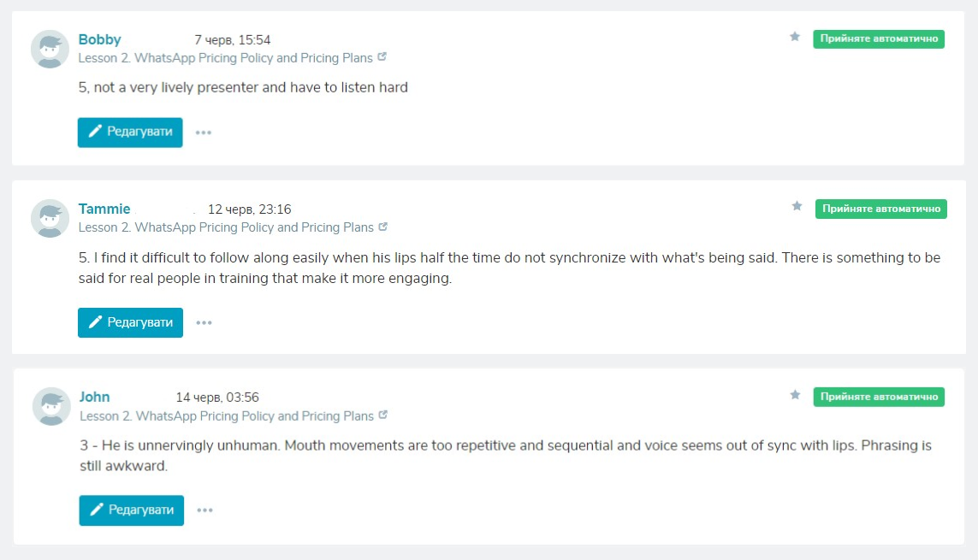
Task: Open Lesson 2 link under Bobby's name
Action: click(225, 58)
